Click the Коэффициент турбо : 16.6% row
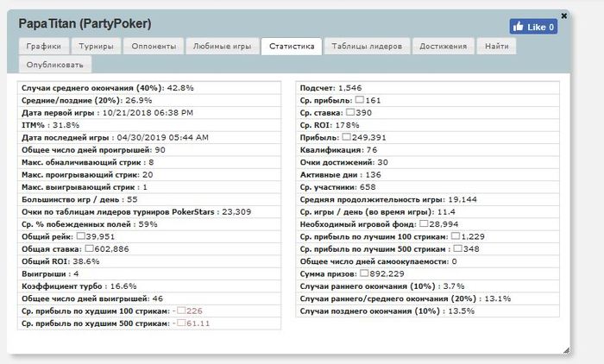The width and height of the screenshot is (604, 364). [x=149, y=286]
